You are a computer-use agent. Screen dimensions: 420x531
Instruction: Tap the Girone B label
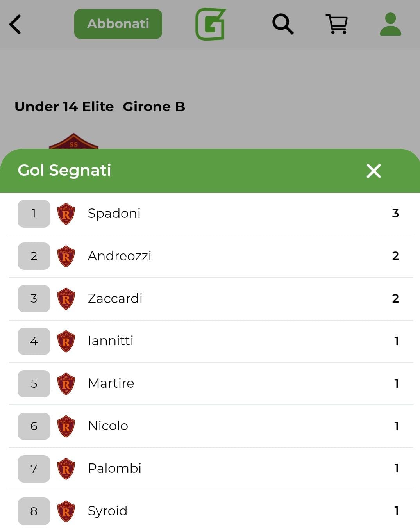pos(154,107)
